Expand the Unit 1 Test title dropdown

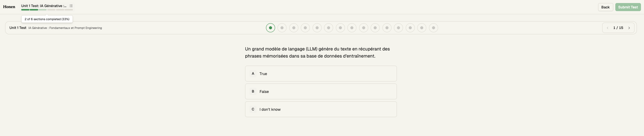44,6
